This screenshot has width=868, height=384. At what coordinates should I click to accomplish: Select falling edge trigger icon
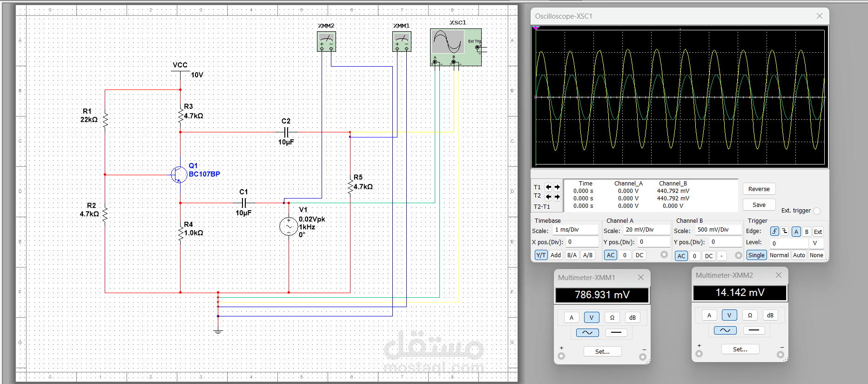[785, 231]
